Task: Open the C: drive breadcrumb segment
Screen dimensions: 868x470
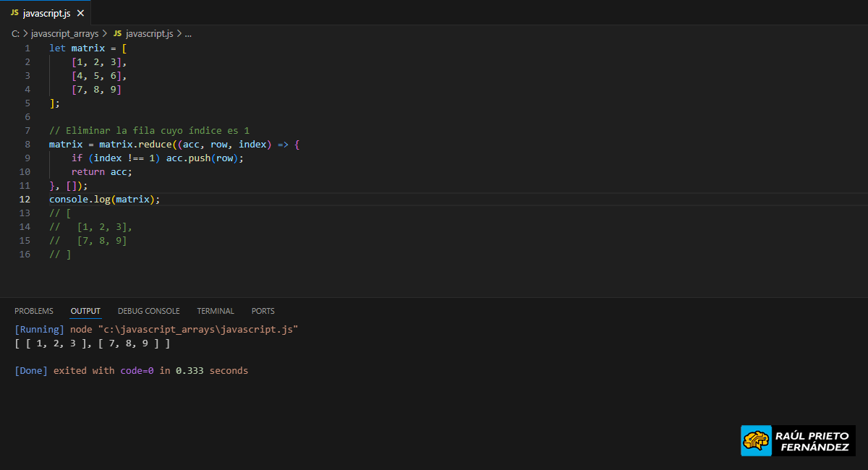Action: pyautogui.click(x=16, y=34)
